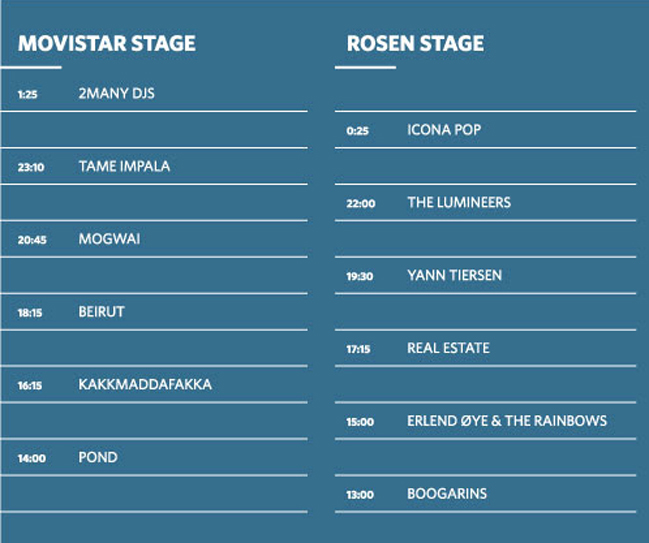Select The Lumineers in the lineup

tap(459, 202)
